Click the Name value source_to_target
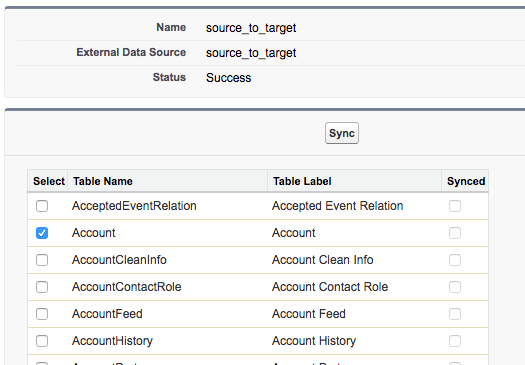525x365 pixels. pyautogui.click(x=251, y=28)
